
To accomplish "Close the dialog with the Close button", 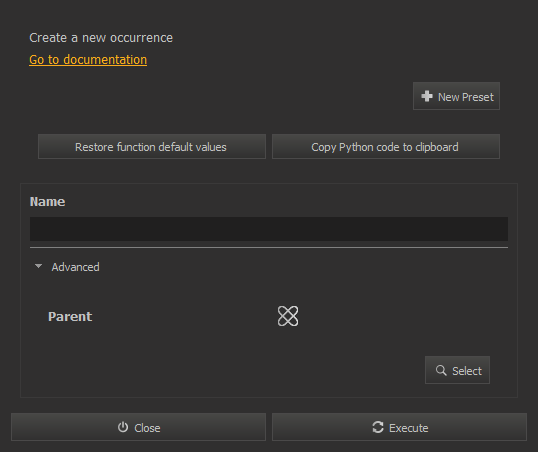I will pyautogui.click(x=138, y=427).
